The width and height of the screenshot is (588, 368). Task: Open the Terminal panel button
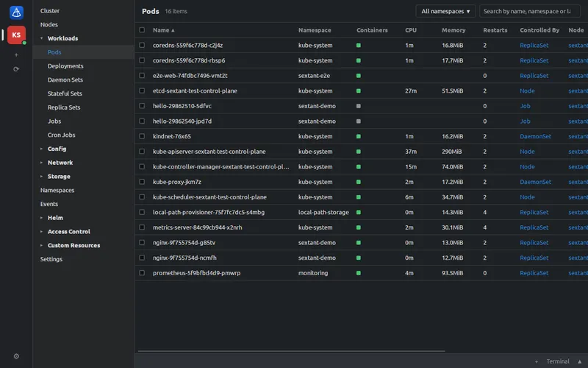click(x=558, y=361)
